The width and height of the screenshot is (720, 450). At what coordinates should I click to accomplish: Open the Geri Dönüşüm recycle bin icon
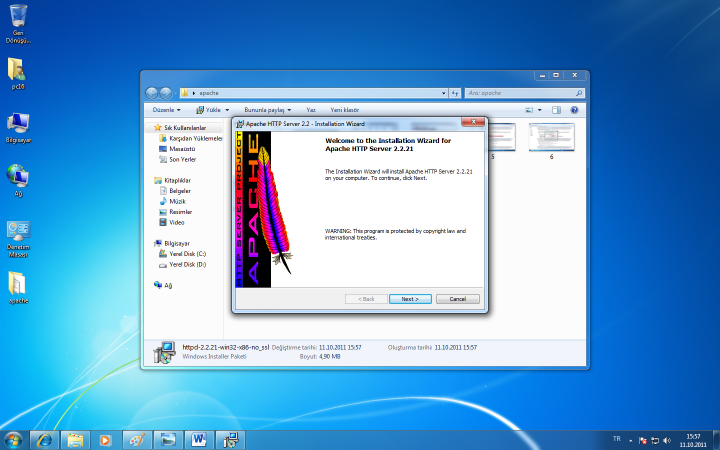17,16
